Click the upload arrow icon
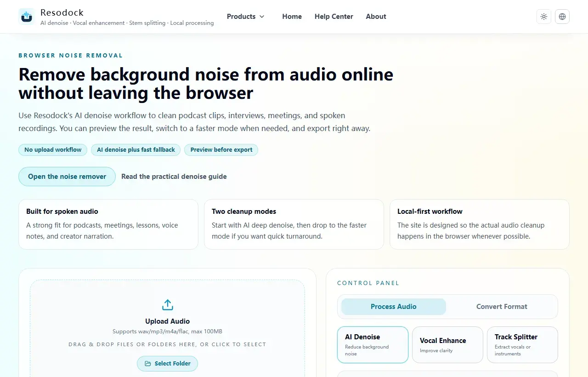Viewport: 588px width, 377px height. [167, 305]
